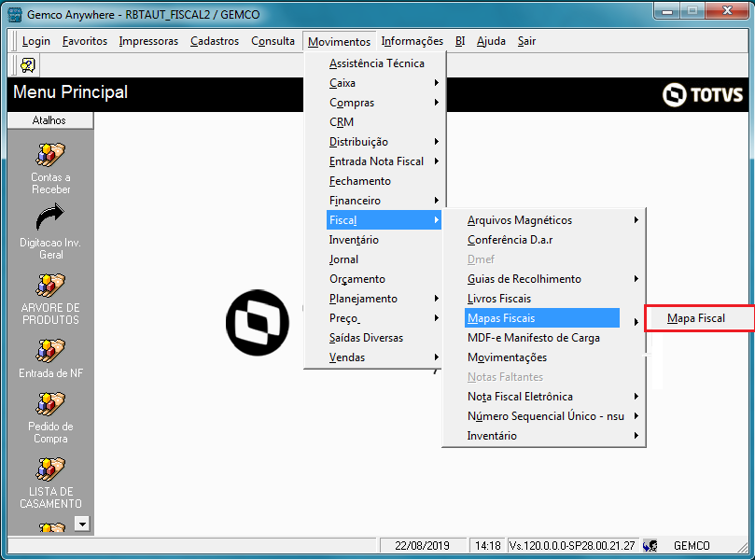Screen dimensions: 755x560
Task: Expand the Planejamento submenu
Action: pos(384,299)
